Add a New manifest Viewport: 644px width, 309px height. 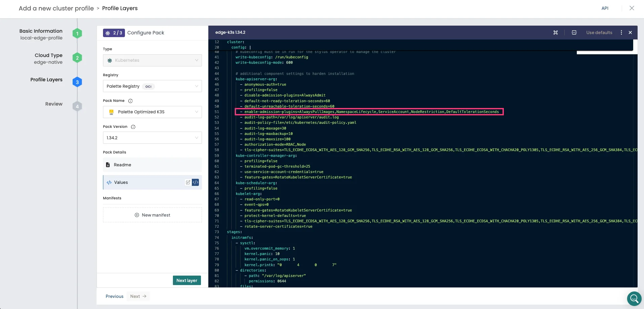(152, 215)
